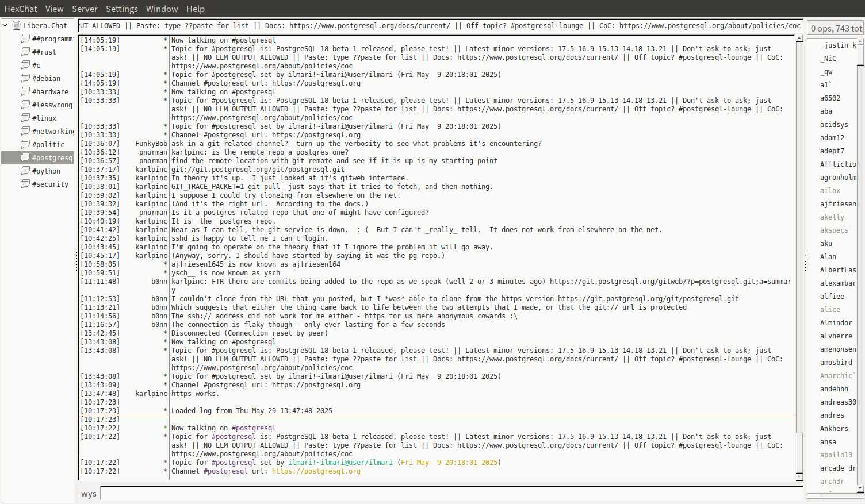The width and height of the screenshot is (865, 504).
Task: Open the orange https://postgresql.org link
Action: [x=316, y=471]
